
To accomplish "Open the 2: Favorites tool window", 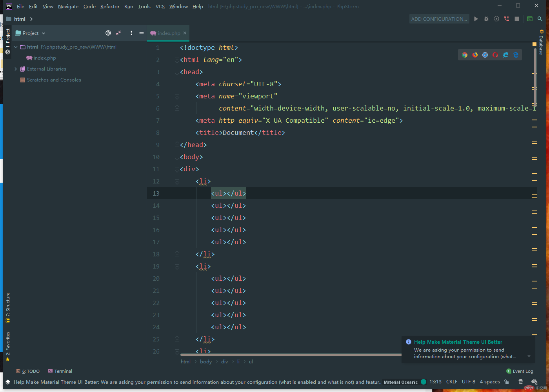I will coord(7,347).
